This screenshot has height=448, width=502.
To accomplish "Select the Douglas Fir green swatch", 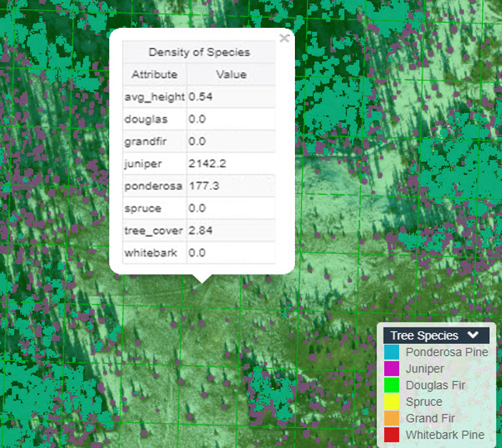I will pos(391,385).
